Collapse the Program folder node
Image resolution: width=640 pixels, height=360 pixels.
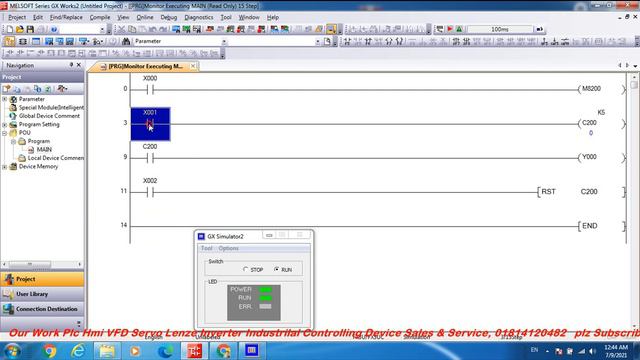click(13, 141)
